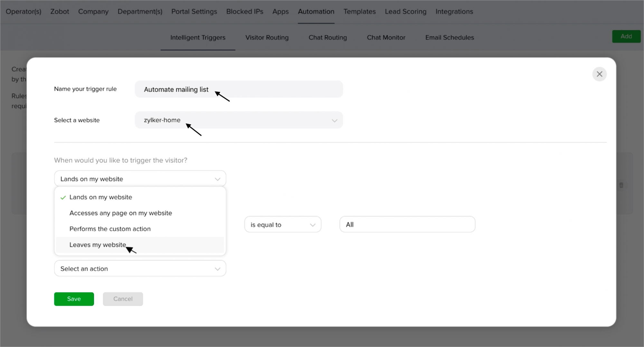This screenshot has height=347, width=644.
Task: Expand the website selector chevron
Action: (334, 120)
